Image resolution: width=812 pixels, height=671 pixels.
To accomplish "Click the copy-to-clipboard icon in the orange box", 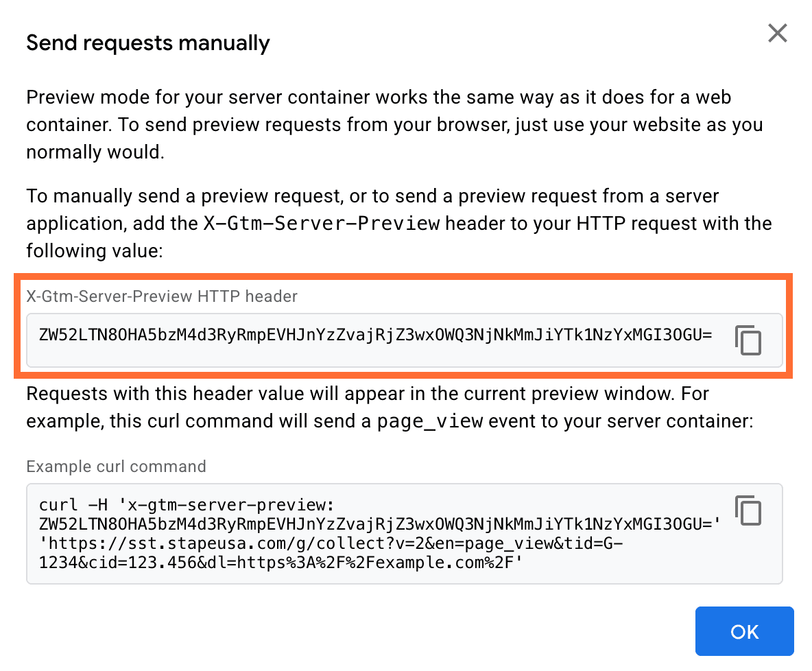I will [748, 340].
